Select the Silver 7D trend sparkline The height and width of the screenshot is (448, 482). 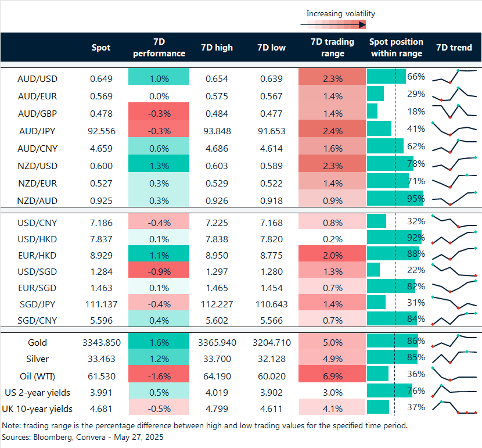click(x=454, y=359)
